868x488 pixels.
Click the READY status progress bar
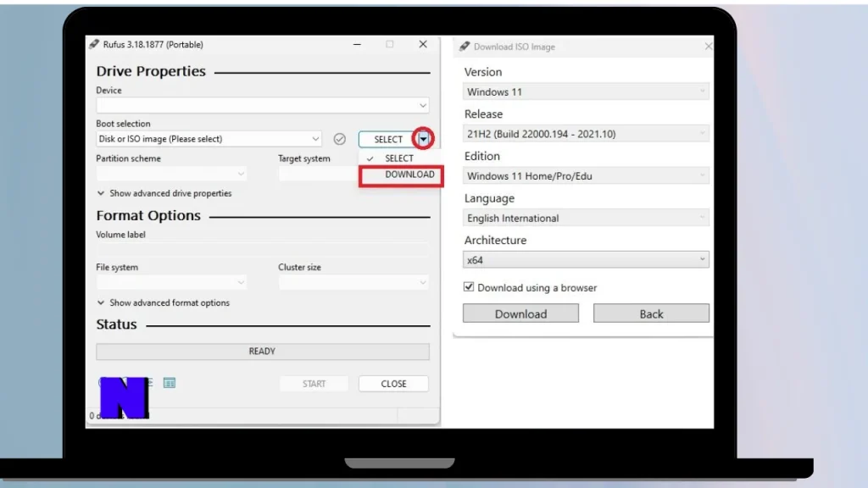point(263,352)
